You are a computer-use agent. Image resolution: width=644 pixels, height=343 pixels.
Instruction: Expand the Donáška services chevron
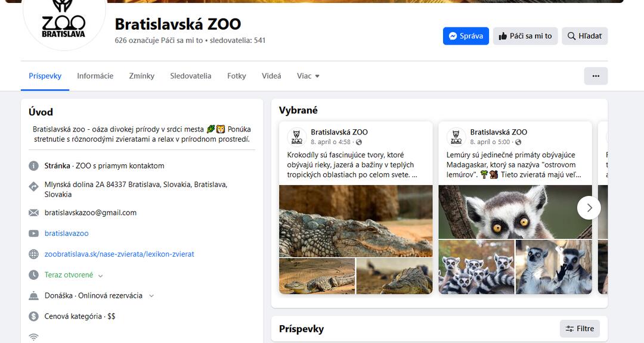tap(151, 296)
